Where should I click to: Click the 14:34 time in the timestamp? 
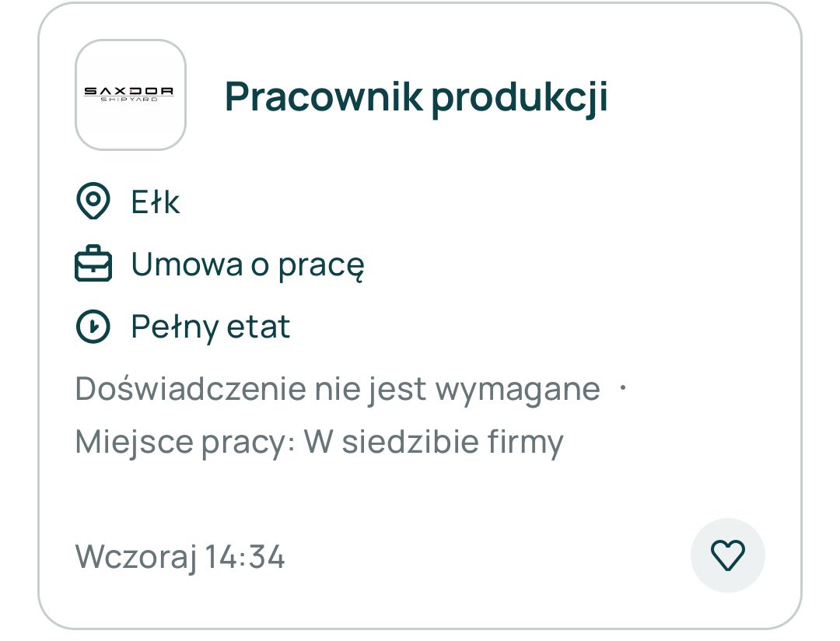point(245,557)
